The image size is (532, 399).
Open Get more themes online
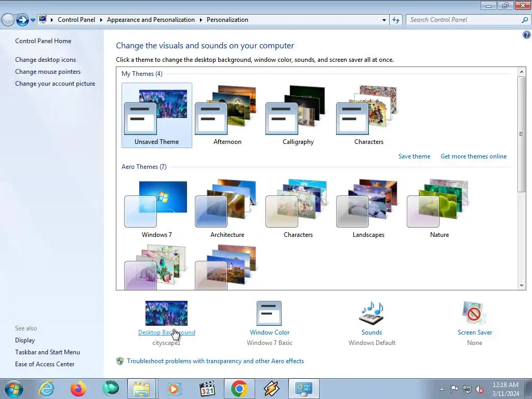coord(474,156)
